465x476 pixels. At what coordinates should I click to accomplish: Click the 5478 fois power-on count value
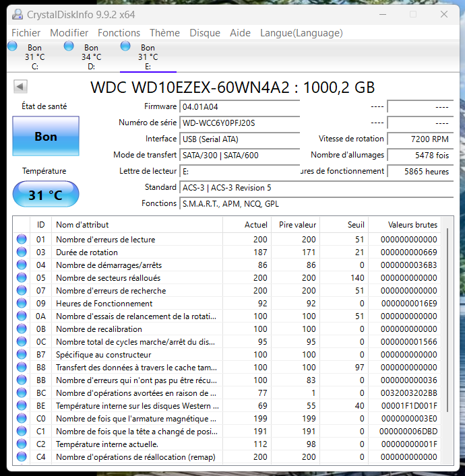pos(421,155)
